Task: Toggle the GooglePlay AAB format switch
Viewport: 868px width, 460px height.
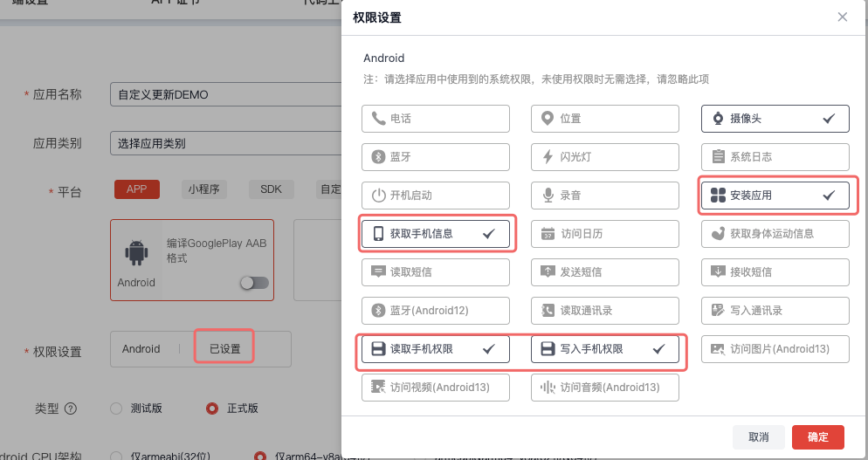Action: pos(254,283)
